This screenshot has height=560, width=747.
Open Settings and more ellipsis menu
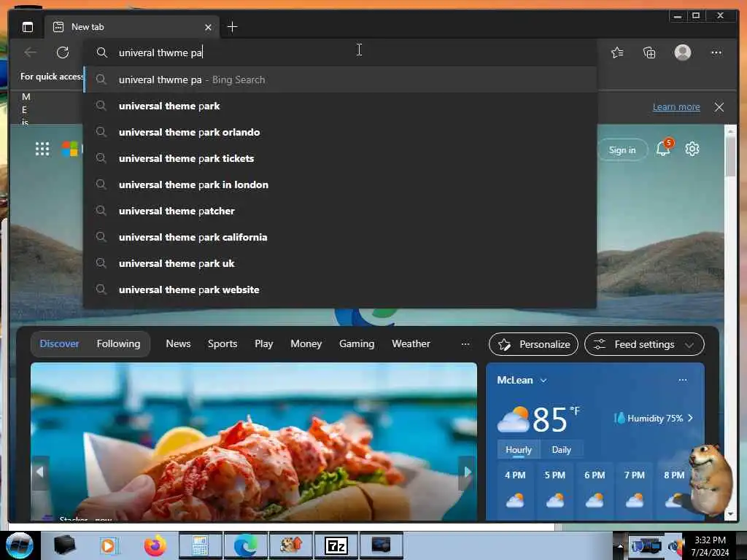click(x=716, y=52)
